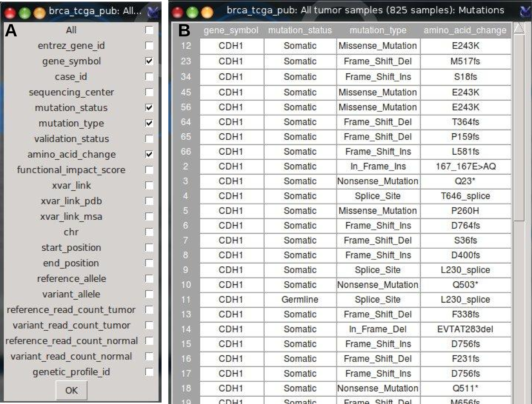Image resolution: width=532 pixels, height=404 pixels.
Task: Click the amino_acid_change cell E243K in row 12
Action: [465, 46]
